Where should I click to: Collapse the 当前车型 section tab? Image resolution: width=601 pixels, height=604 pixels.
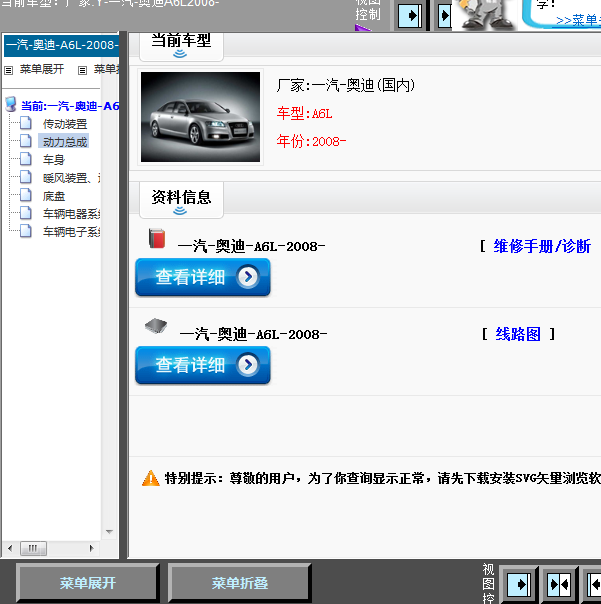click(x=181, y=46)
